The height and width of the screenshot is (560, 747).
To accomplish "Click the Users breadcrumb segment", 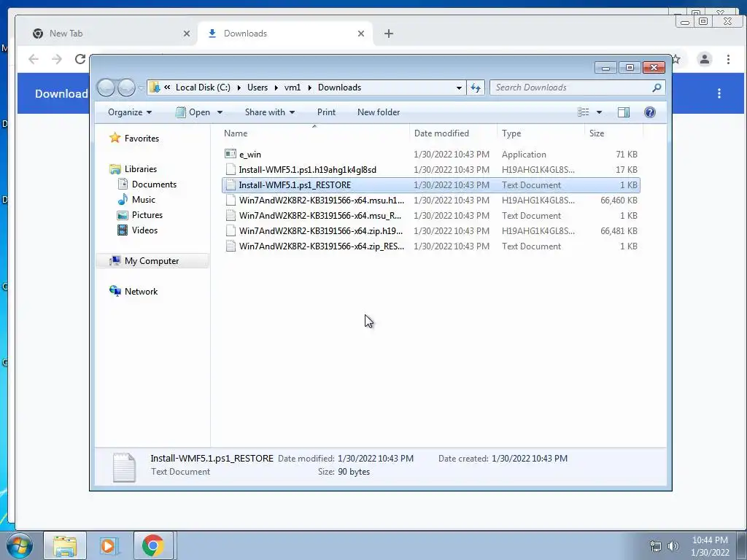I will 258,87.
